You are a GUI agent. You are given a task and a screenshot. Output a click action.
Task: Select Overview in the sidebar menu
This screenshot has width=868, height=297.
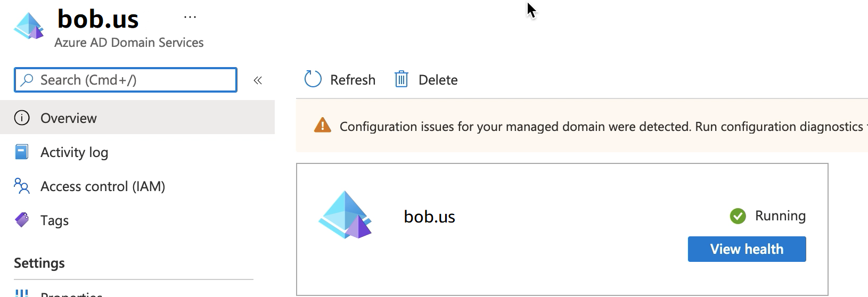coord(69,118)
